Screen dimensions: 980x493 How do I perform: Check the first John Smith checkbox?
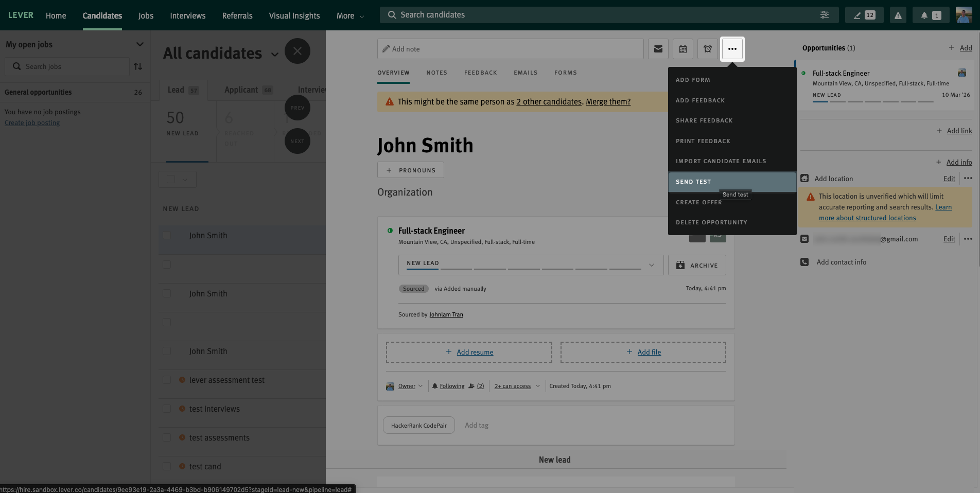point(167,235)
